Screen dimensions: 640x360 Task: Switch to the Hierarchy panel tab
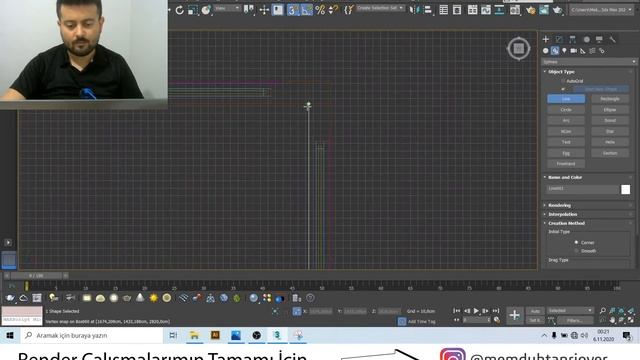point(572,39)
